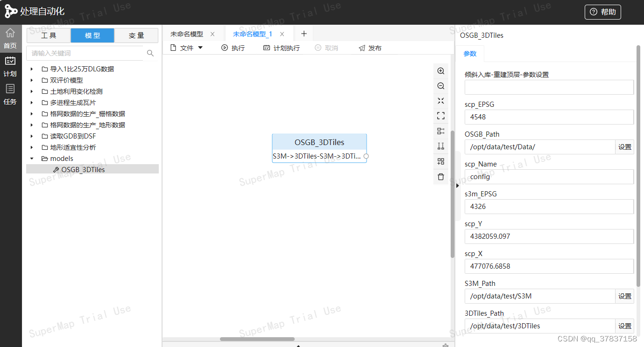Click the OSGB_Path field
This screenshot has height=347, width=644.
point(540,147)
